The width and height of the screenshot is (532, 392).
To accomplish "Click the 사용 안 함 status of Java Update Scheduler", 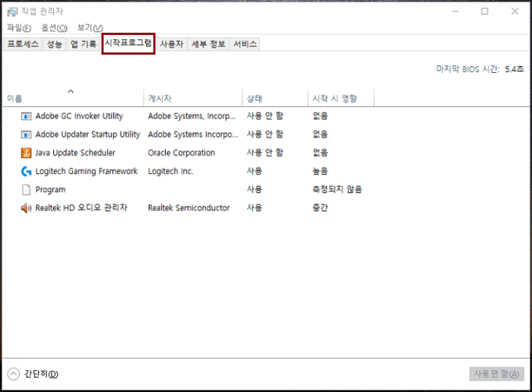I will 265,153.
